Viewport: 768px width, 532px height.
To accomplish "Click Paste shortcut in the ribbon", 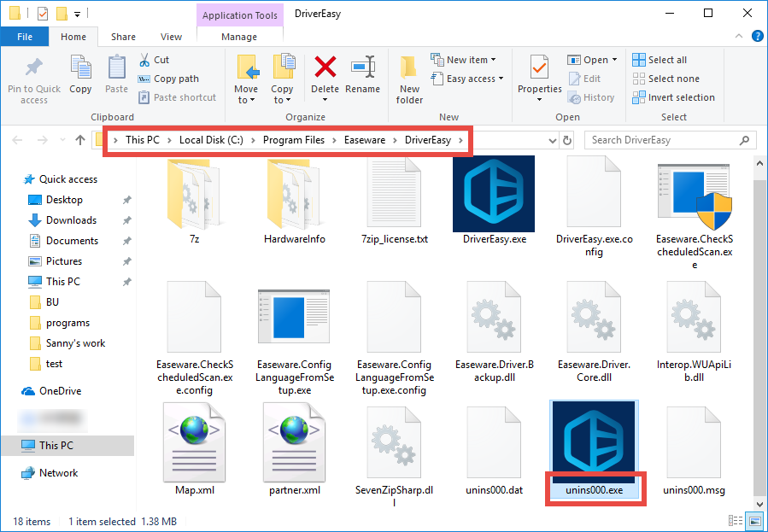I will coord(178,97).
